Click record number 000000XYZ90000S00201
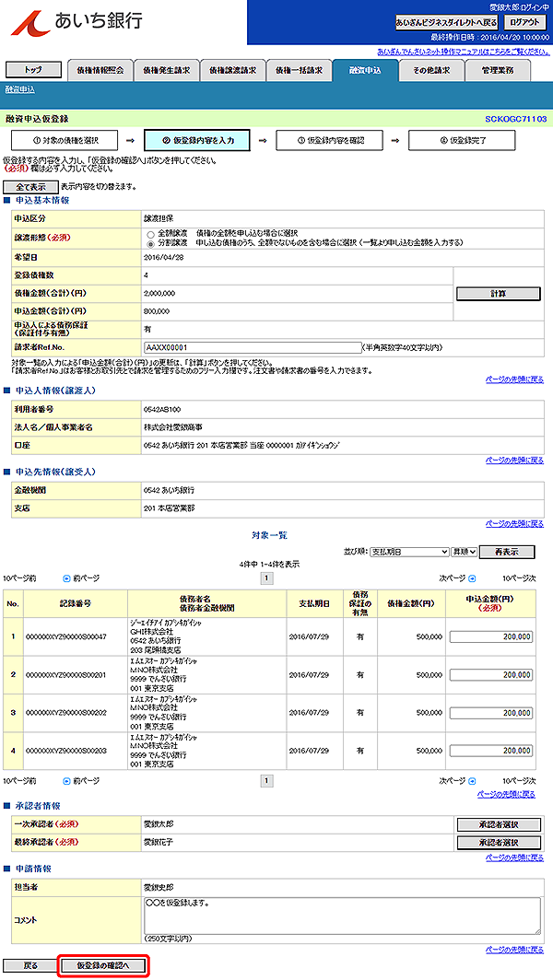The image size is (553, 980). 66,675
